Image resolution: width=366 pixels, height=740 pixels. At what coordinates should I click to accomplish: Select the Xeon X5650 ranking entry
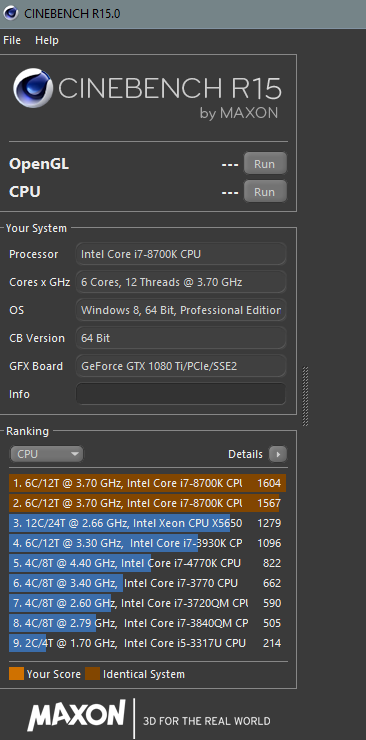pos(148,523)
